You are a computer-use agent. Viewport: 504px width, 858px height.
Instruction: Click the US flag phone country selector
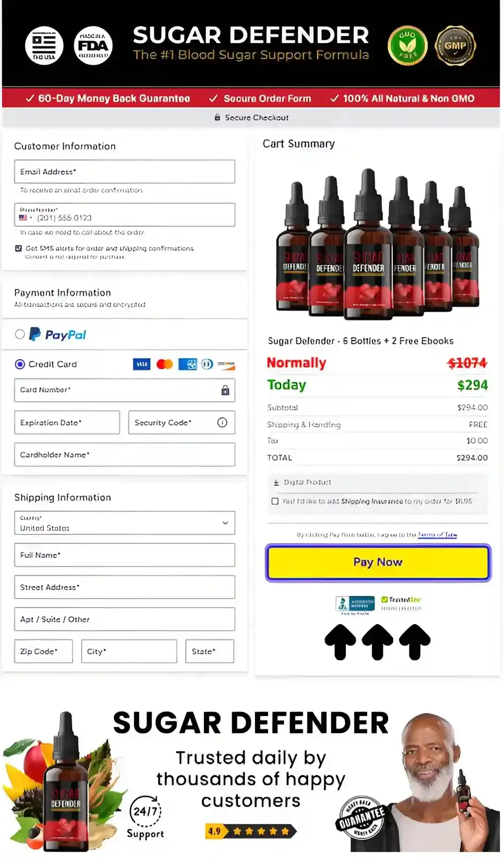coord(25,218)
